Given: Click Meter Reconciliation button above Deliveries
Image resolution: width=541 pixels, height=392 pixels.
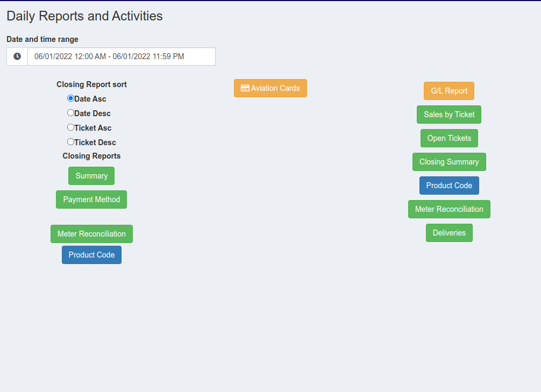Looking at the screenshot, I should pyautogui.click(x=449, y=209).
